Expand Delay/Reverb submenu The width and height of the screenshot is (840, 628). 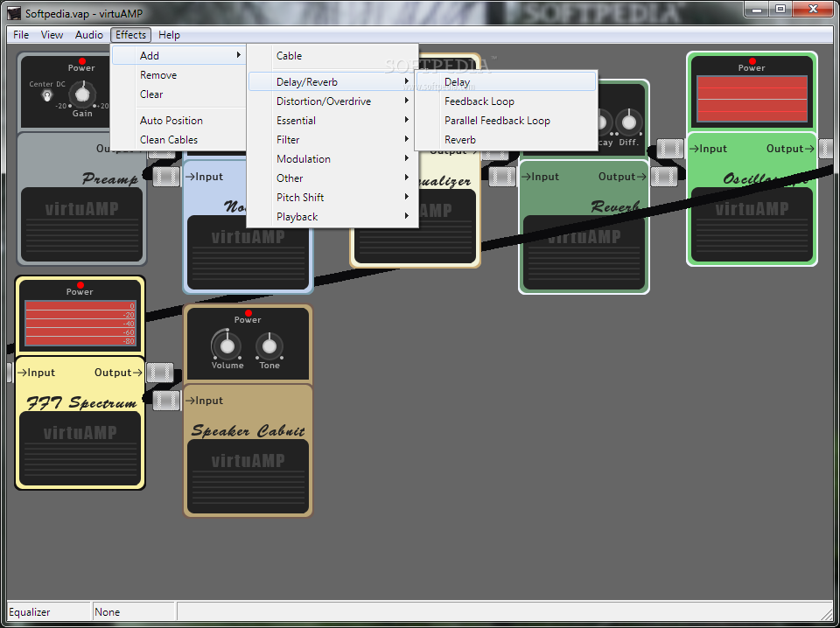tap(332, 82)
